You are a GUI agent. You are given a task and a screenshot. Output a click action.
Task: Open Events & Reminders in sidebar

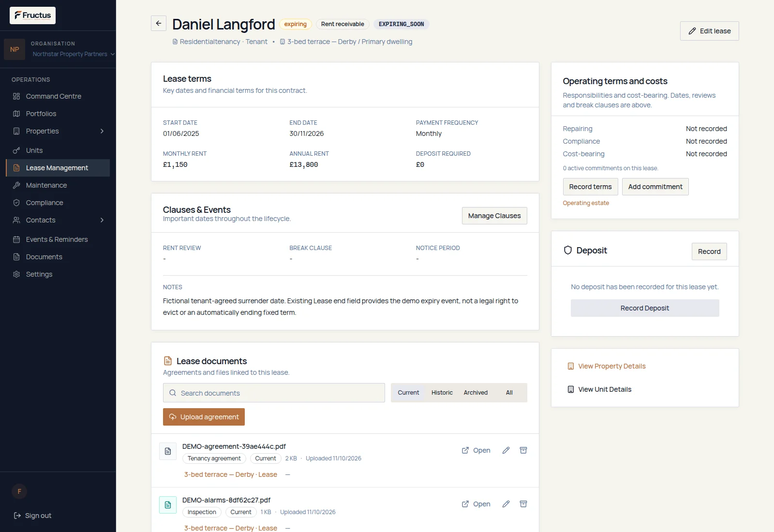58,239
